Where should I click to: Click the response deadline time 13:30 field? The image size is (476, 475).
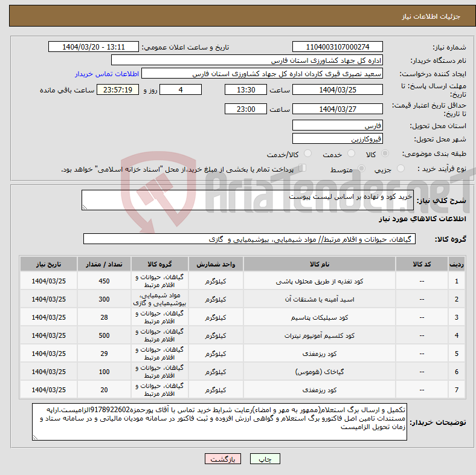pos(246,89)
